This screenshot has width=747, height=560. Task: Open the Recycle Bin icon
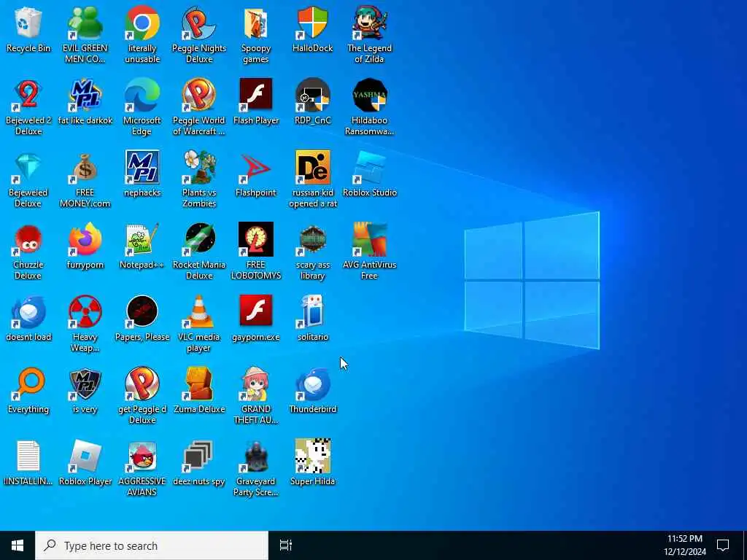coord(28,23)
